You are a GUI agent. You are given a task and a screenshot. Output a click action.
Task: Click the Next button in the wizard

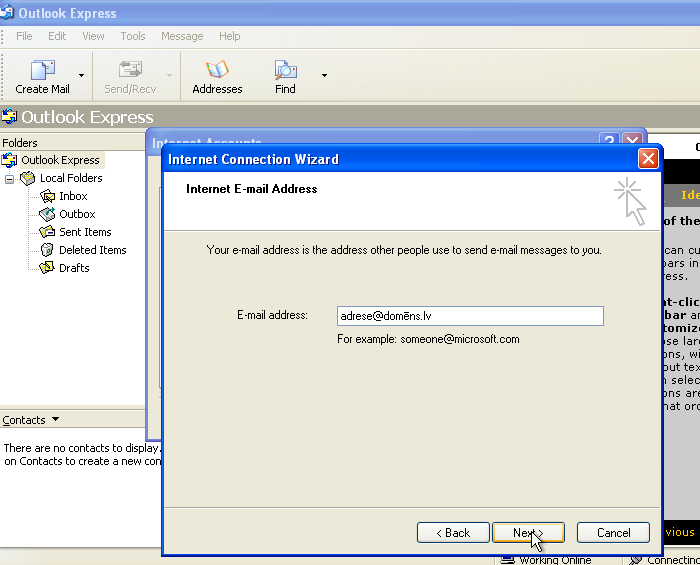[x=528, y=532]
